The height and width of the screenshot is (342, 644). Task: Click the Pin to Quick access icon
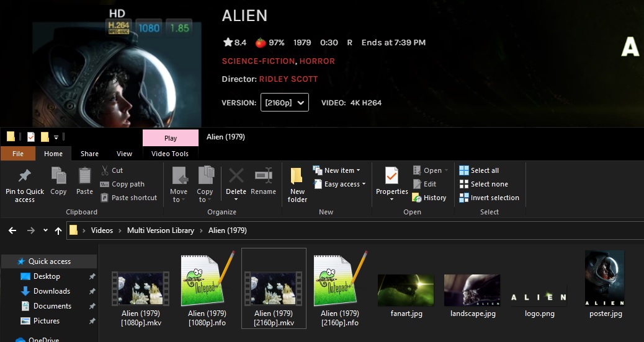coord(25,176)
